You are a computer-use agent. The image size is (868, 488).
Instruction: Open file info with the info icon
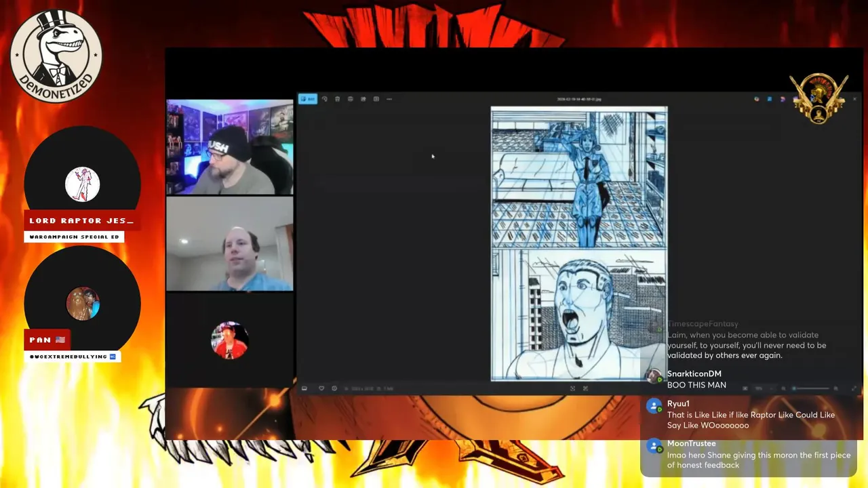click(x=334, y=388)
